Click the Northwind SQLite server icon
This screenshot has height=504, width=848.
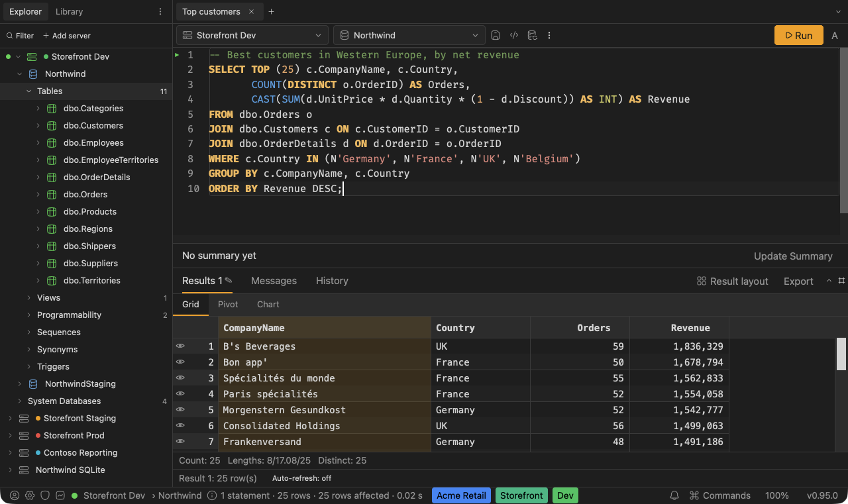click(24, 470)
